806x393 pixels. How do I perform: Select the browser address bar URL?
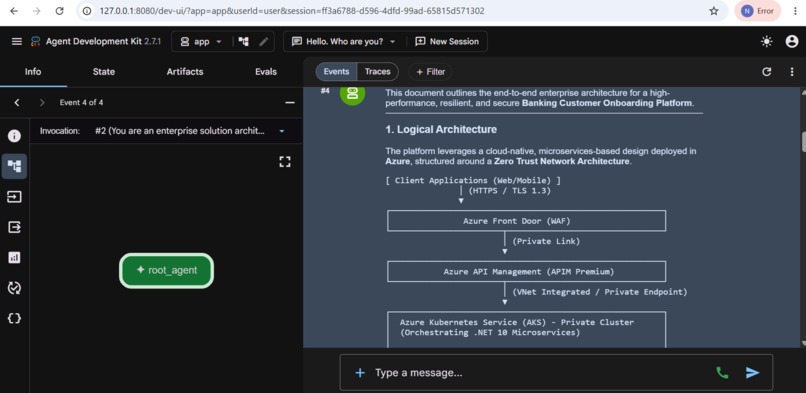pyautogui.click(x=292, y=11)
